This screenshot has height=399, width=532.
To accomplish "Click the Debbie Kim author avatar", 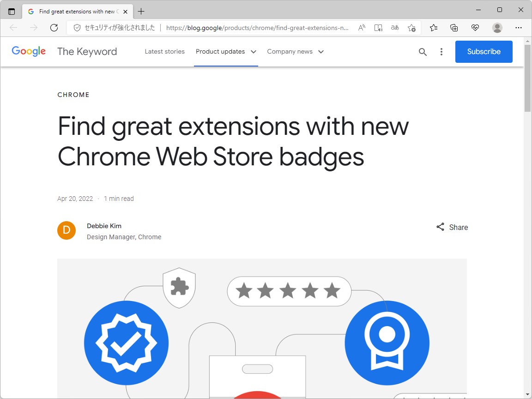I will [x=66, y=230].
